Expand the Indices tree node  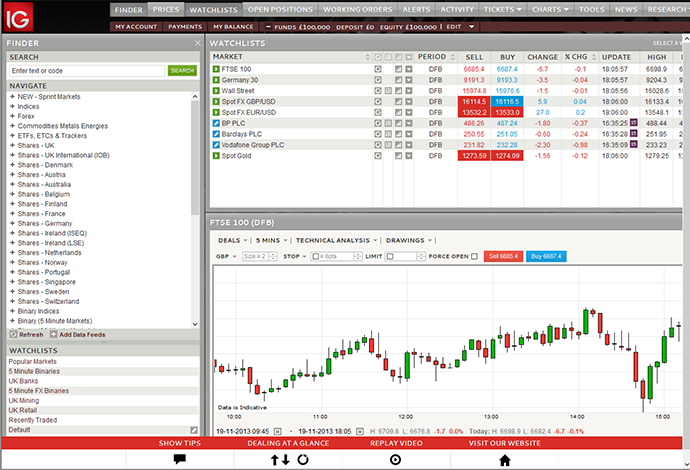point(12,106)
